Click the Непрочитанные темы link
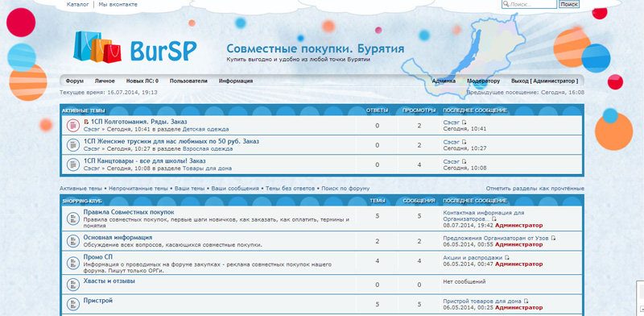Image resolution: width=644 pixels, height=316 pixels. click(138, 189)
